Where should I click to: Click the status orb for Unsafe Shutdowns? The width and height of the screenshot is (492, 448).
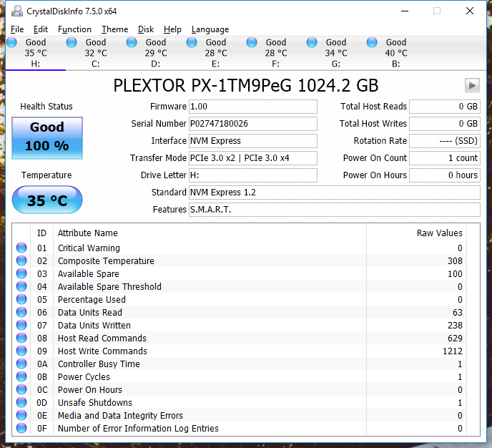(21, 403)
